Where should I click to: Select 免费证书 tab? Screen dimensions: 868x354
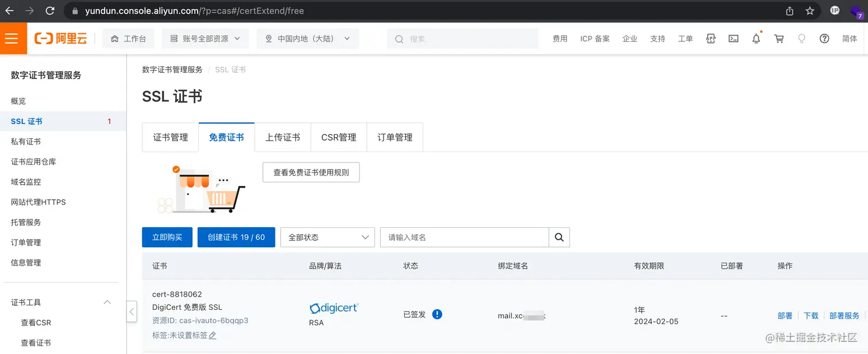click(226, 137)
